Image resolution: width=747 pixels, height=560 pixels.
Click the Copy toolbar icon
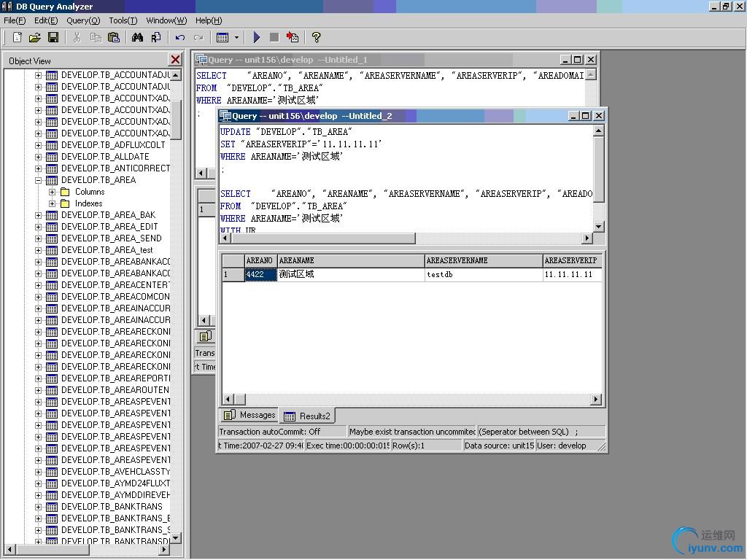click(x=96, y=37)
